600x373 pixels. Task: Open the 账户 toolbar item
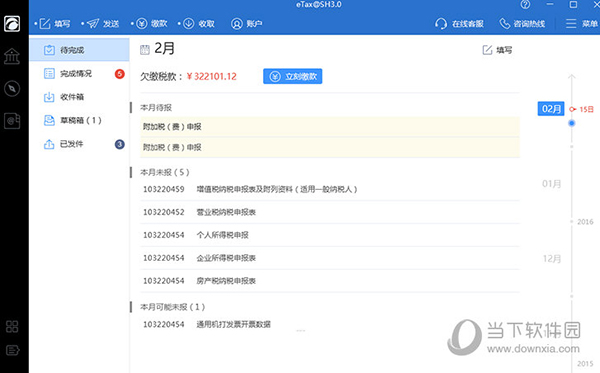pyautogui.click(x=247, y=24)
